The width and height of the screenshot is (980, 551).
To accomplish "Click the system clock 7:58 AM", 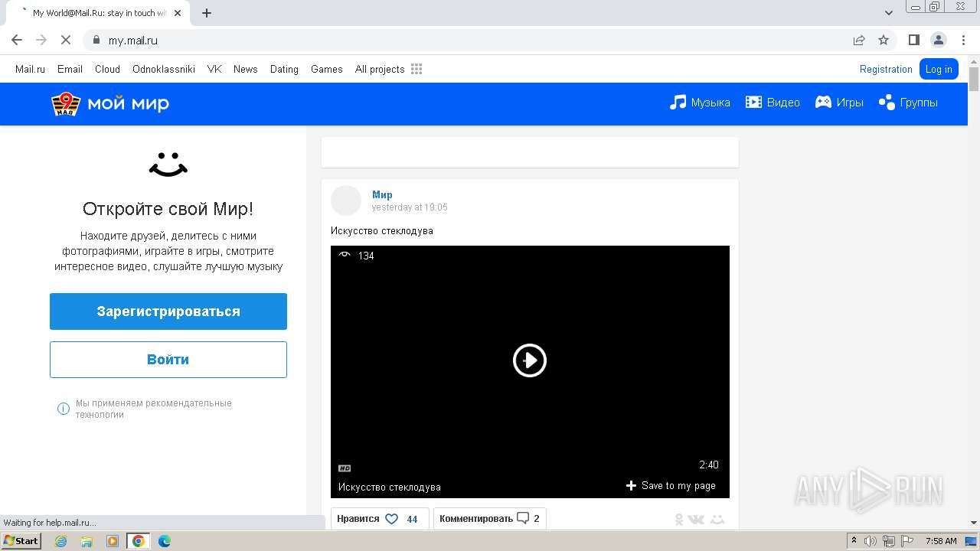I will 941,541.
